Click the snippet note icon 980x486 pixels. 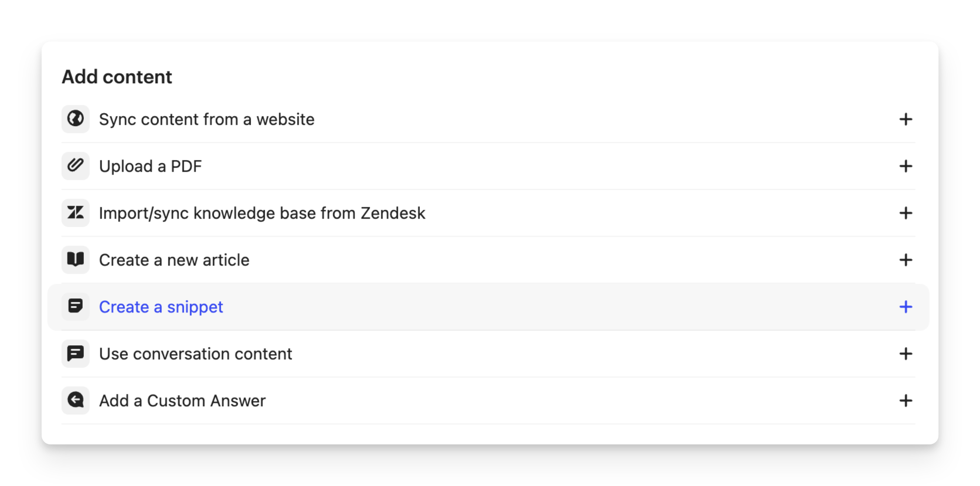76,307
